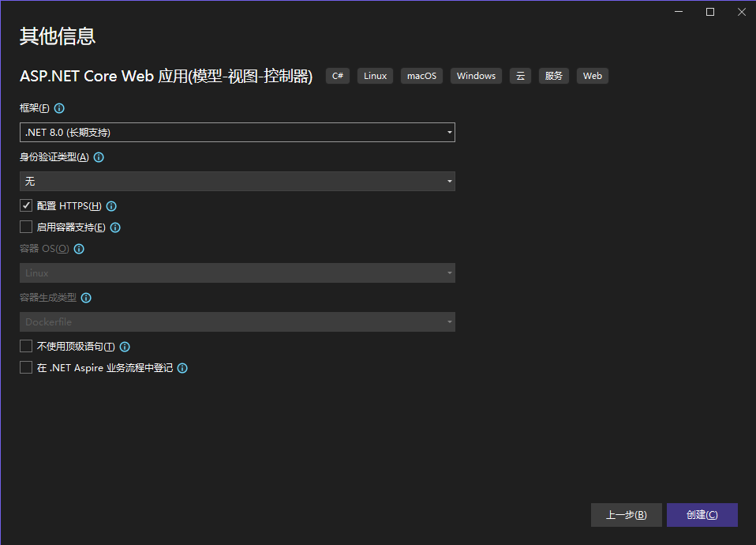Click the 服务 tag

point(553,76)
